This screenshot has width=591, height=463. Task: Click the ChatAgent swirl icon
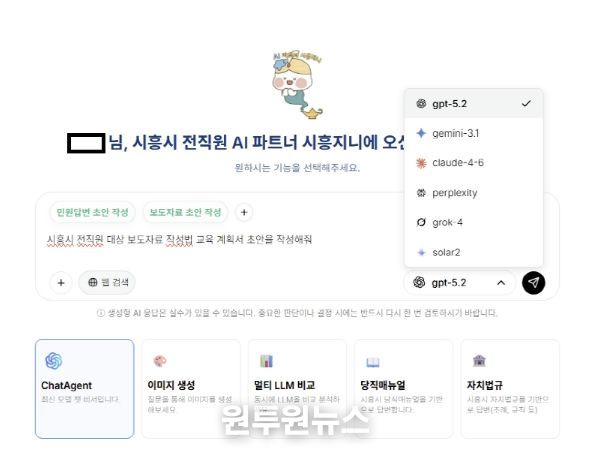[54, 361]
